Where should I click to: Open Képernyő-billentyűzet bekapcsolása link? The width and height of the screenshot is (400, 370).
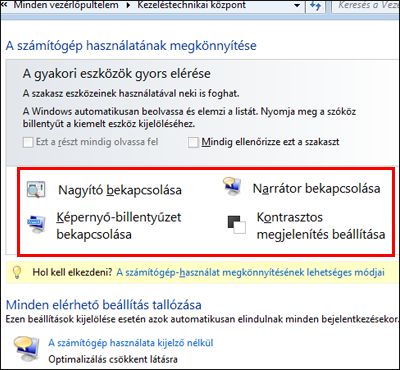pyautogui.click(x=119, y=226)
